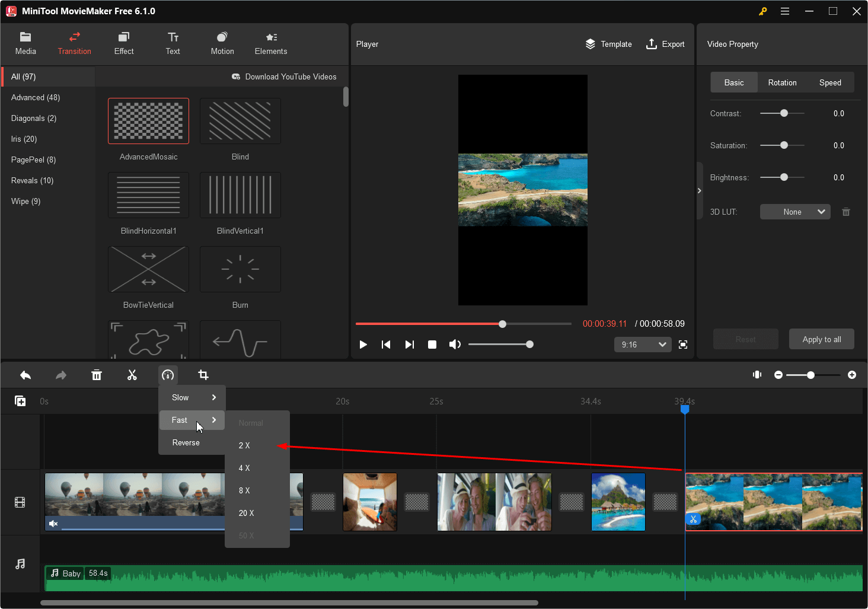Collapse the Video Property panel arrow
Image resolution: width=868 pixels, height=609 pixels.
click(700, 191)
